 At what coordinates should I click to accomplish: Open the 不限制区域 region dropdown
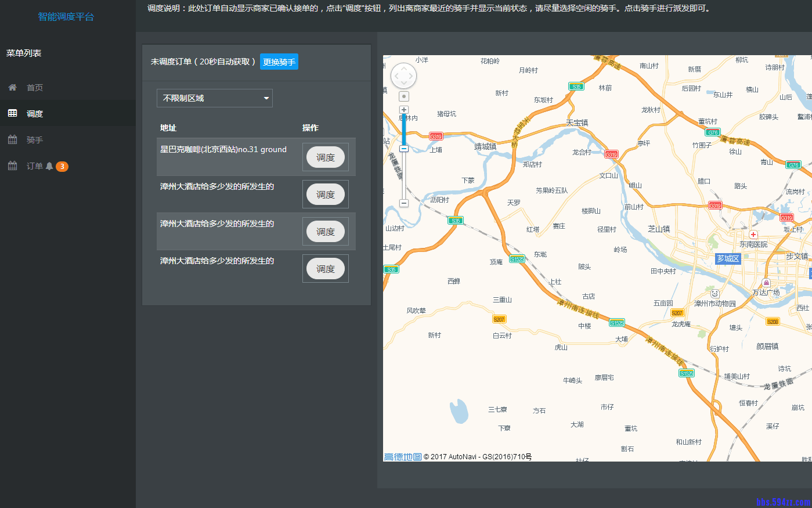[214, 98]
